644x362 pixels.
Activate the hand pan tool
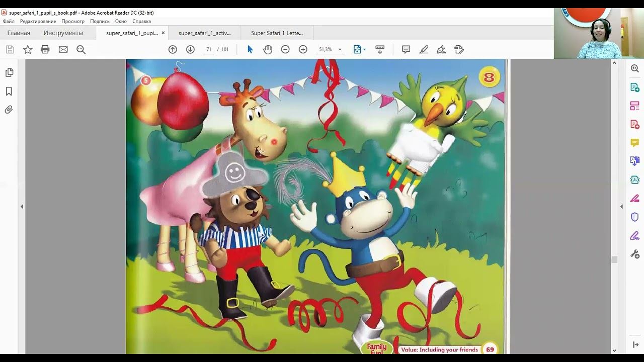click(268, 49)
